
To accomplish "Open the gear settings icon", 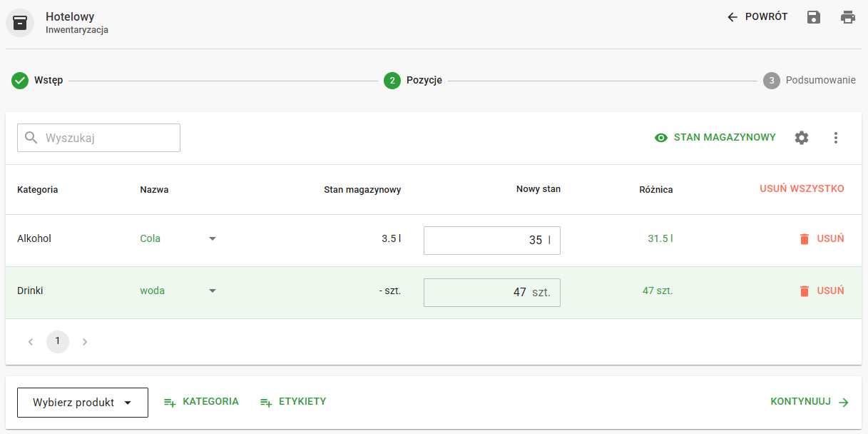I will tap(802, 138).
